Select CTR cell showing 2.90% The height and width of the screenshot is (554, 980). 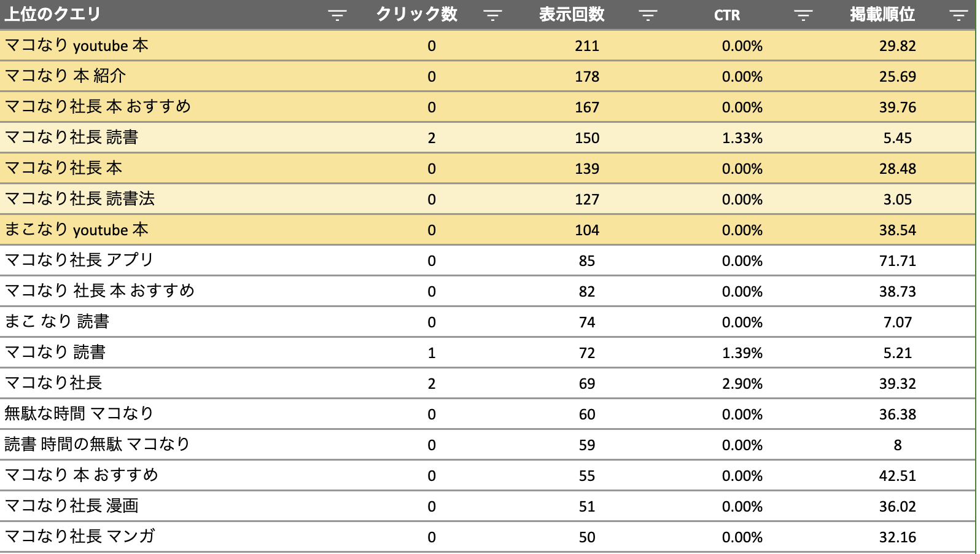(x=742, y=383)
